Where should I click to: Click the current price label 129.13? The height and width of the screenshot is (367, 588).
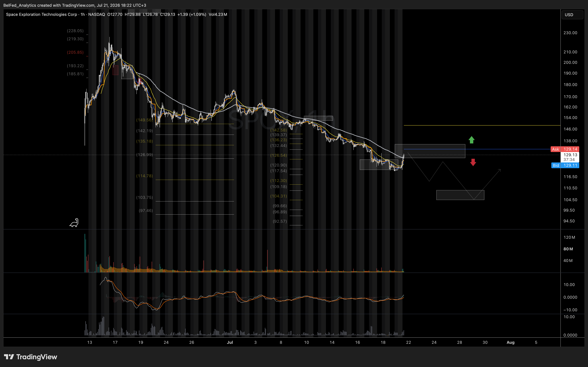[570, 155]
